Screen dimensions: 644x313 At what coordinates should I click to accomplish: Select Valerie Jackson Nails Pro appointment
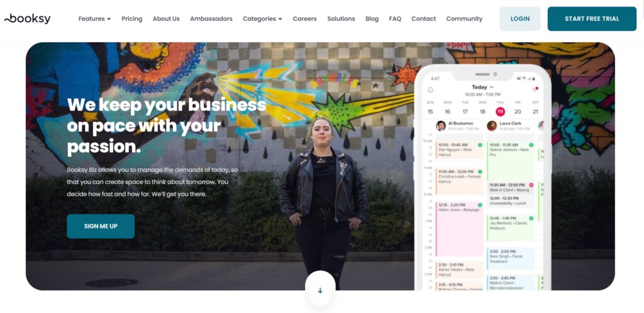(511, 161)
